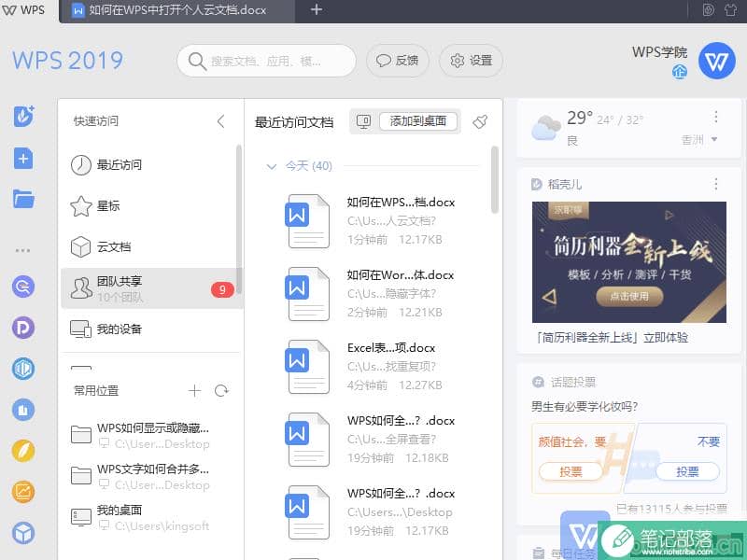Click the purple circular G app icon in sidebar
The image size is (747, 560).
(x=23, y=287)
